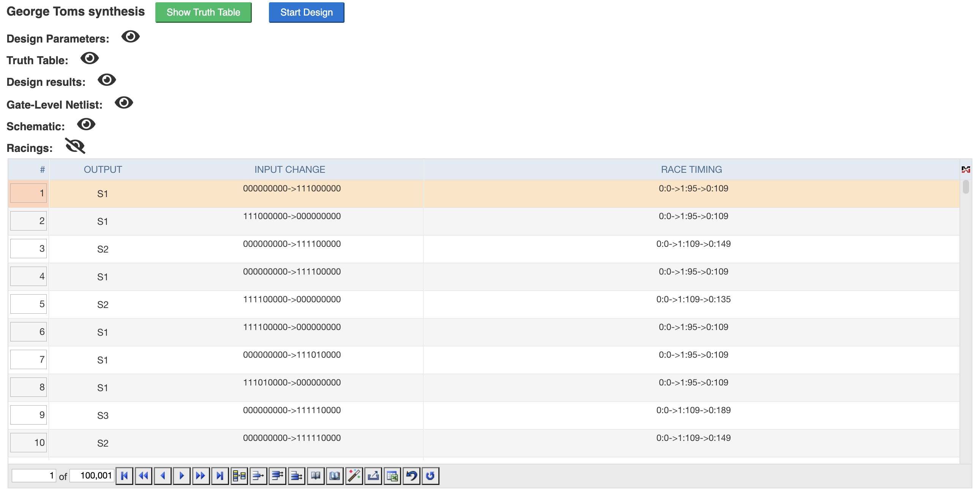
Task: Click the table's vertical scrollbar thumb
Action: pyautogui.click(x=966, y=187)
